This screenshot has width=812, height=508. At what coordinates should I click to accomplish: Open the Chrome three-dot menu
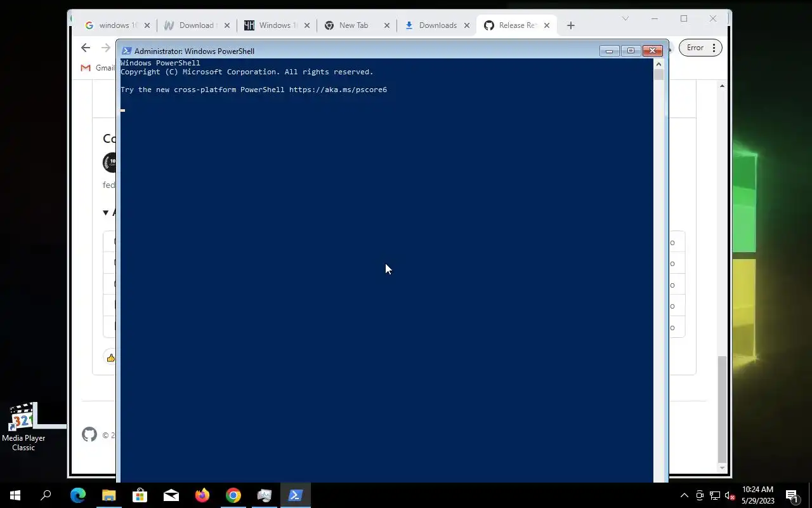(x=714, y=48)
